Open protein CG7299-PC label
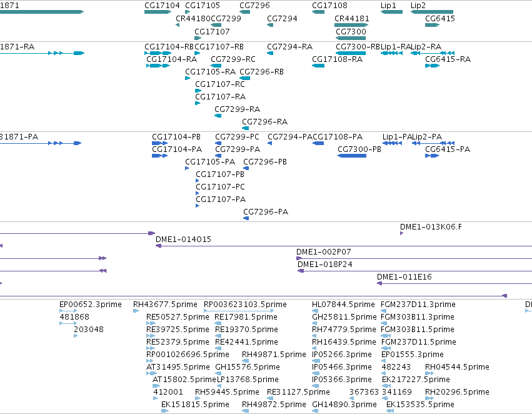Viewport: 532px width, 414px height. tap(237, 137)
